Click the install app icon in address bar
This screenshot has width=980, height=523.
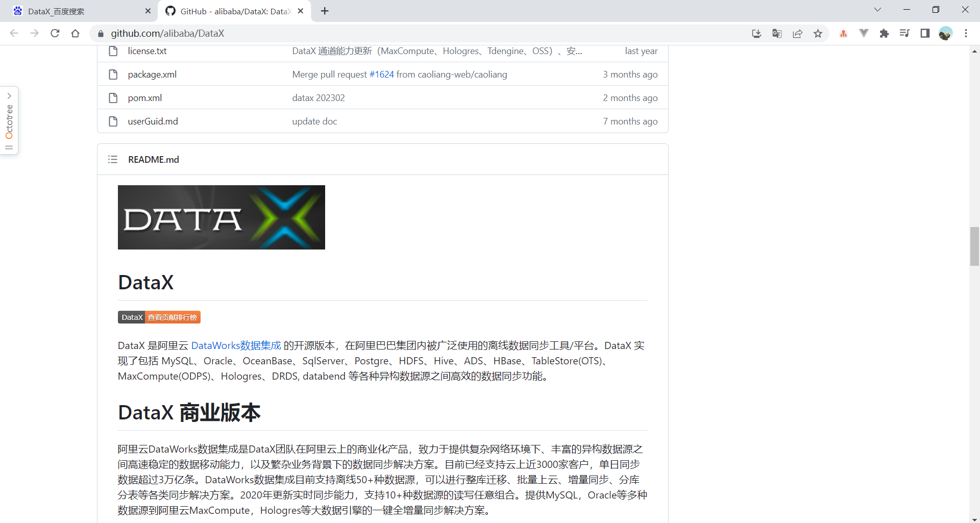(756, 33)
